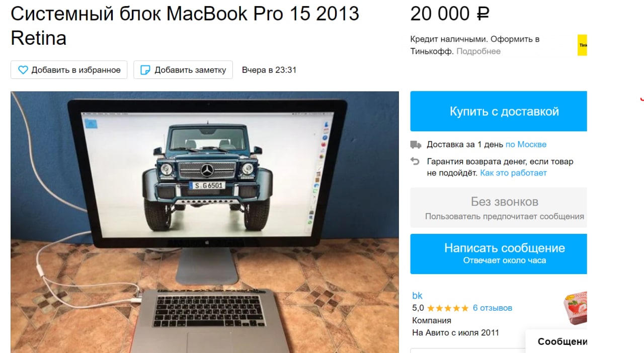Click the Добавить заметку button
The image size is (644, 353).
pyautogui.click(x=183, y=70)
